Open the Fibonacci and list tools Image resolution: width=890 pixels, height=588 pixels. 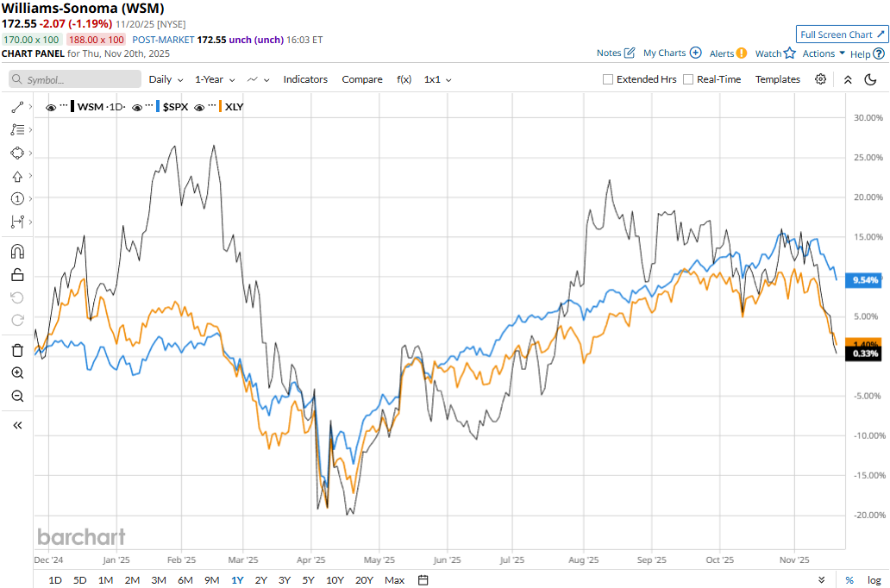17,130
